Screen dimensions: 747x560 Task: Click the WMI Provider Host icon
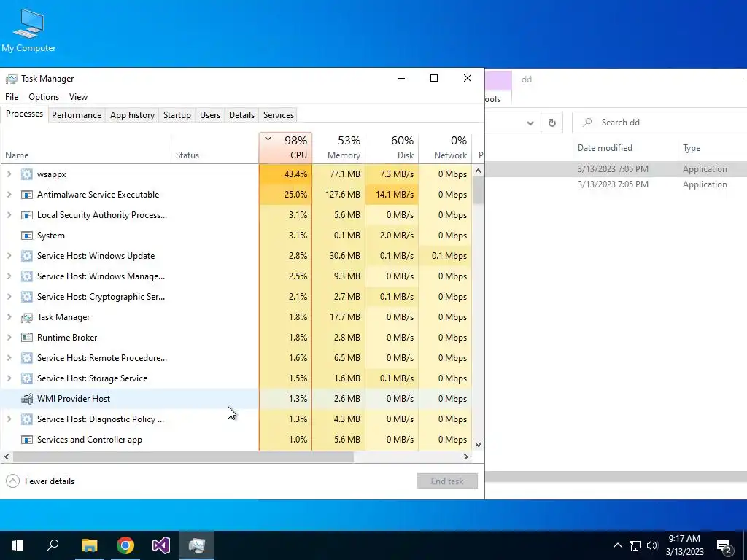coord(27,399)
